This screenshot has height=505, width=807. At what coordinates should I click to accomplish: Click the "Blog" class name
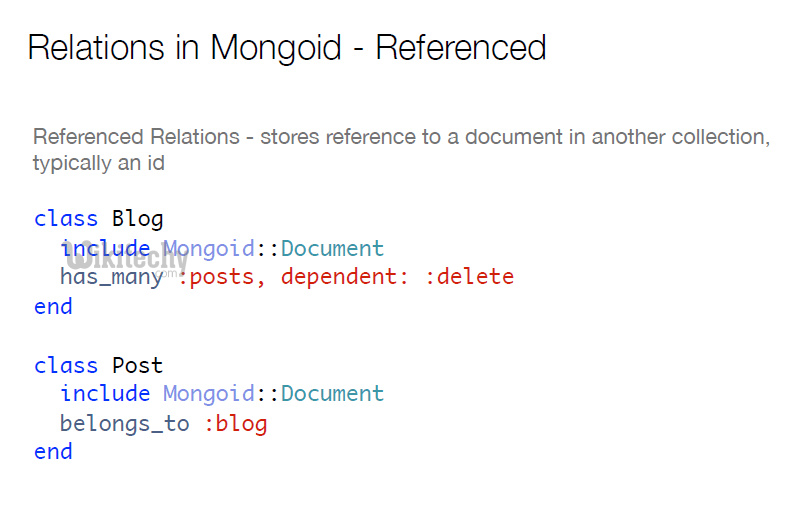click(137, 219)
